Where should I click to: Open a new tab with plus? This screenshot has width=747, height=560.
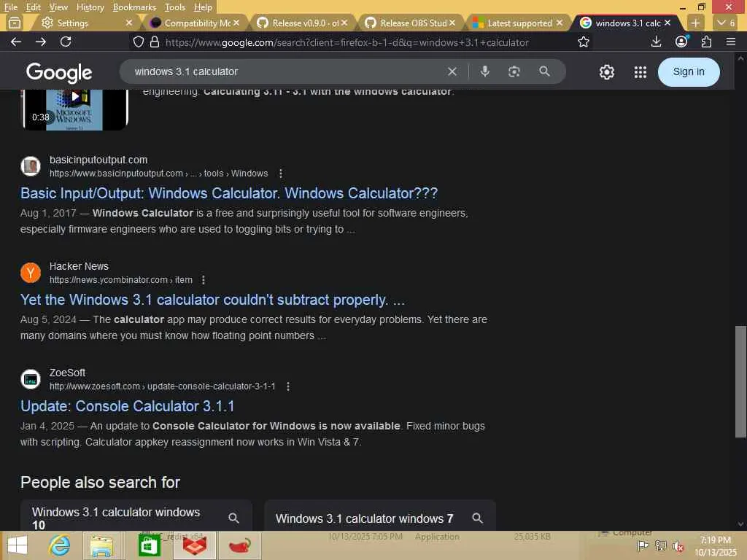695,23
